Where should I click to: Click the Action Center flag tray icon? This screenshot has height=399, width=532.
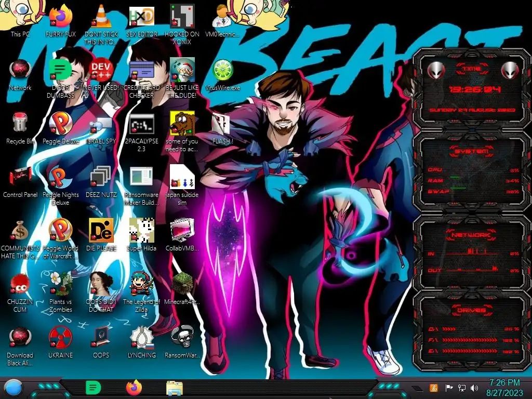(x=449, y=388)
